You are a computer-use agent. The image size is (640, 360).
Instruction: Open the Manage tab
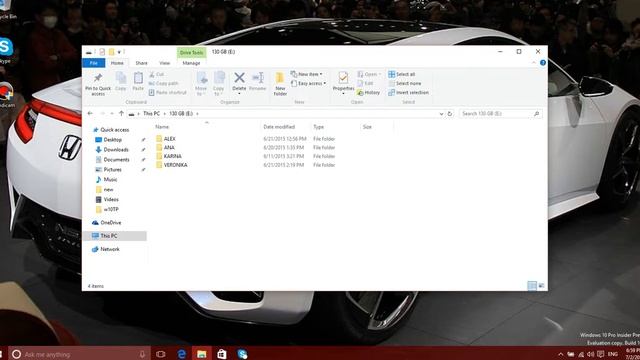(x=191, y=63)
